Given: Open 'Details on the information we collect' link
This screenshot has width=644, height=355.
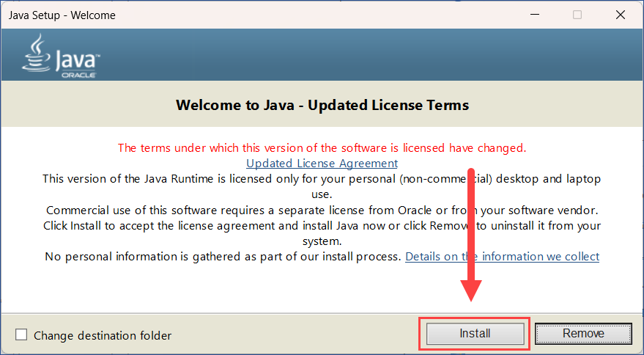Looking at the screenshot, I should (503, 257).
